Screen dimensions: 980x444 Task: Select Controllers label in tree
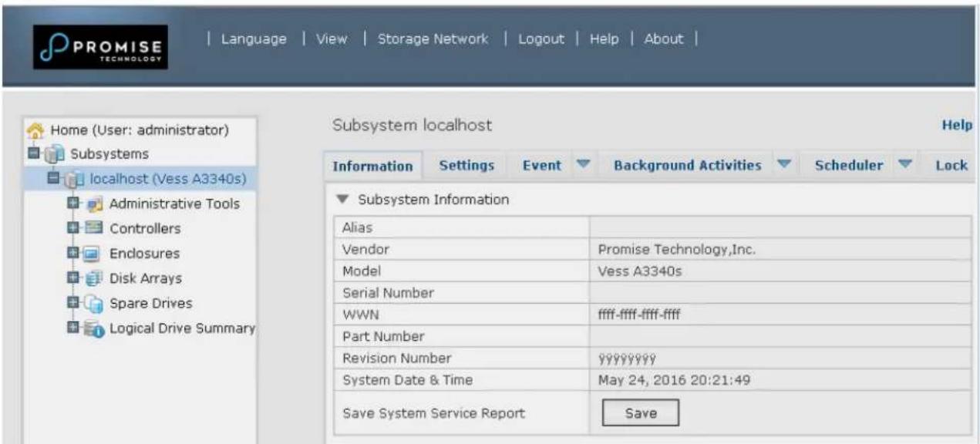pyautogui.click(x=145, y=229)
